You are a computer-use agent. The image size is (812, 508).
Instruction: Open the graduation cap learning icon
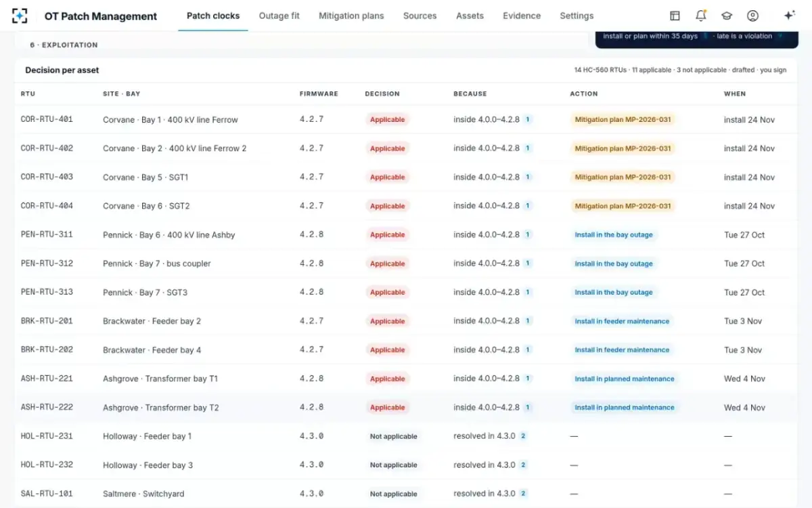coord(727,16)
